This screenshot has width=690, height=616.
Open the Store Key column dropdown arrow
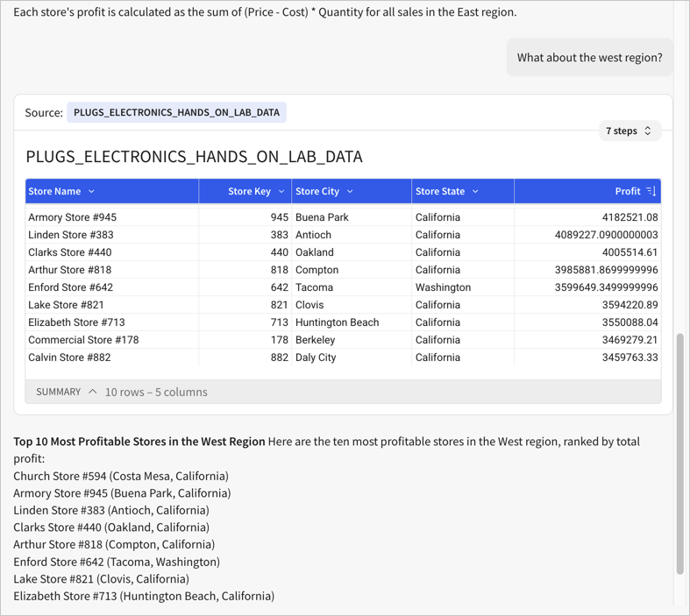(281, 191)
